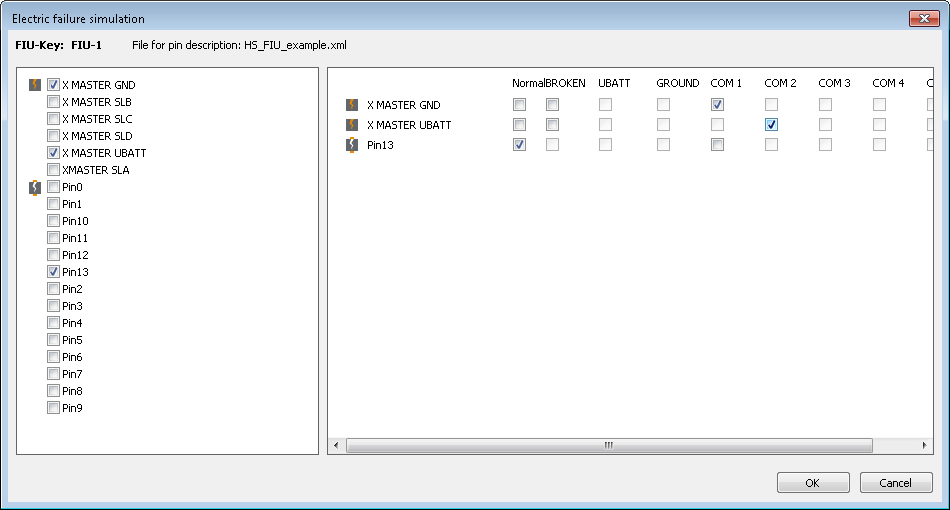The height and width of the screenshot is (510, 950).
Task: Toggle GROUND for the X MASTER GND row
Action: [663, 105]
